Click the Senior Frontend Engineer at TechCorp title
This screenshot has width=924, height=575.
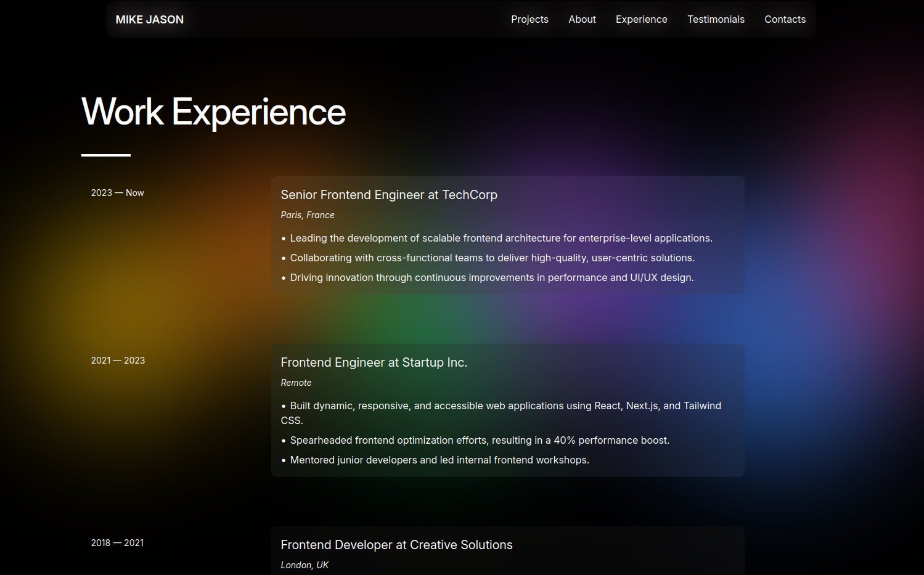click(388, 195)
